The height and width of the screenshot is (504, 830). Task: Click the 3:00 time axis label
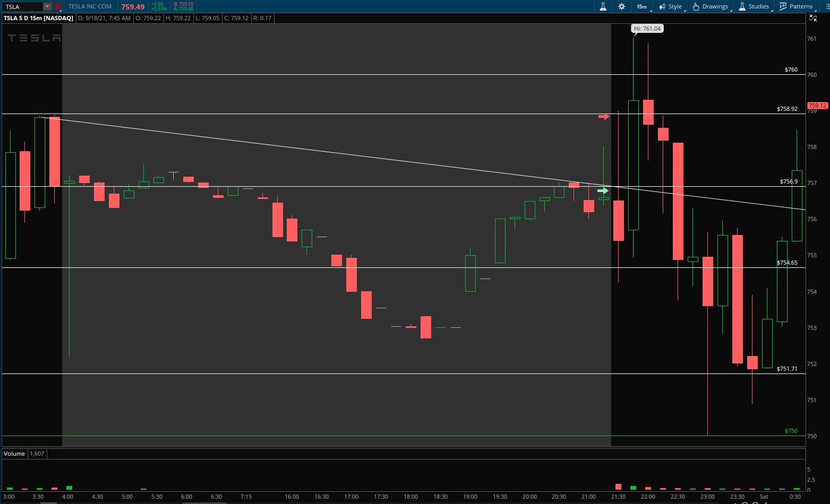(x=8, y=497)
